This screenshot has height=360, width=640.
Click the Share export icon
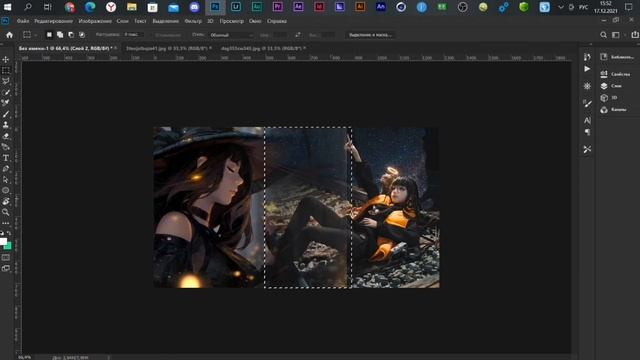coord(635,35)
